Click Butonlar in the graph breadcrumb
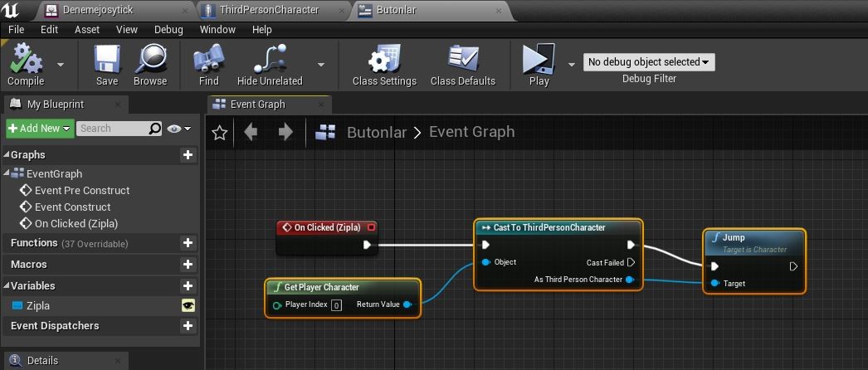This screenshot has width=868, height=370. tap(377, 133)
